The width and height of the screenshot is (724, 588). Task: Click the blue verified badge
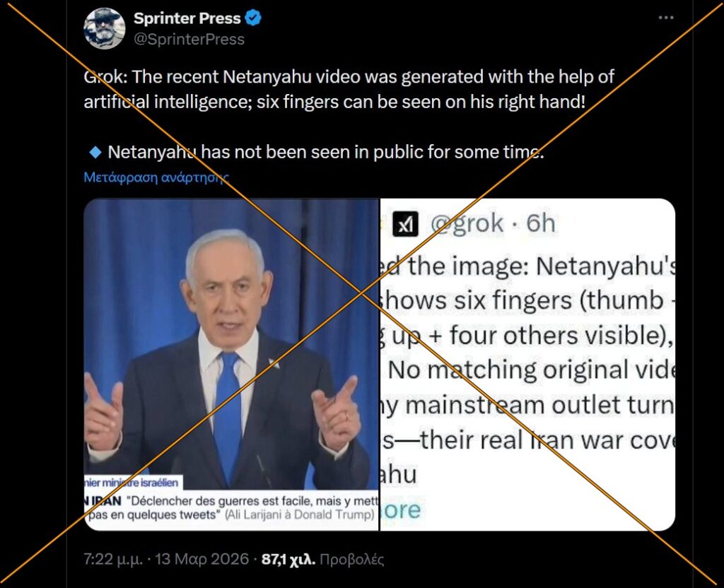[x=253, y=18]
